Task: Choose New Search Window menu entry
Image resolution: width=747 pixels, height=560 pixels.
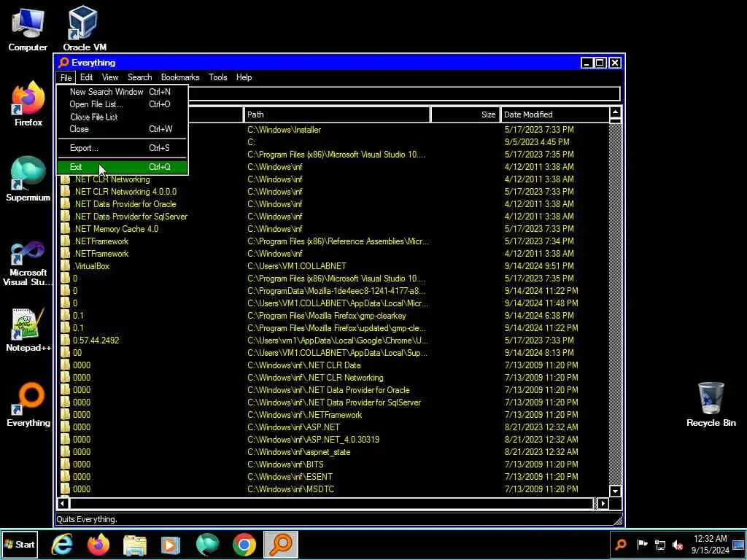Action: pos(123,91)
